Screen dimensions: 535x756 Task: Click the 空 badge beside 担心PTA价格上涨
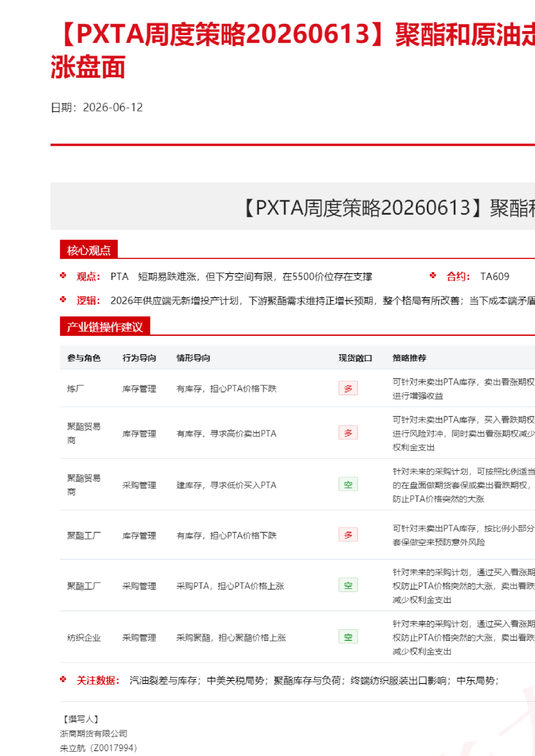click(x=348, y=585)
